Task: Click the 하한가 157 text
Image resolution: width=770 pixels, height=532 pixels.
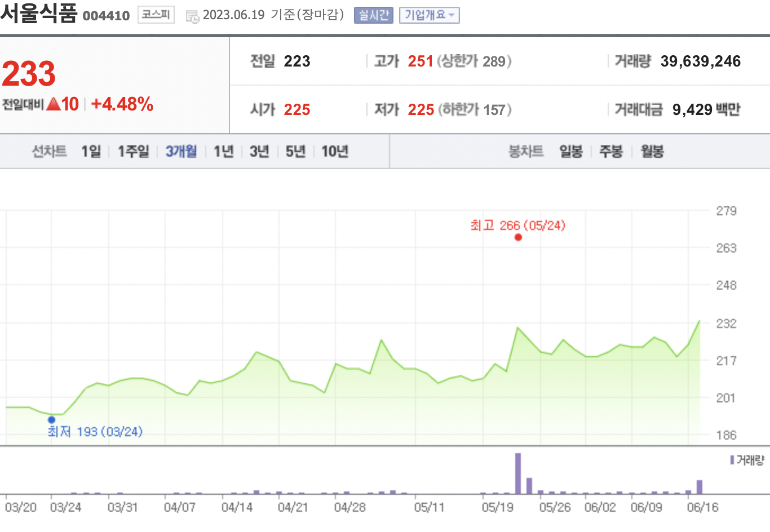Action: (x=475, y=109)
